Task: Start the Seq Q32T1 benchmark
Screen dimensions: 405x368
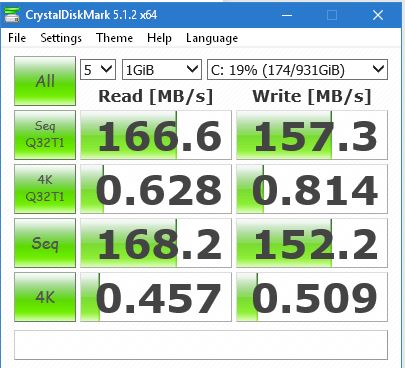Action: pos(45,135)
